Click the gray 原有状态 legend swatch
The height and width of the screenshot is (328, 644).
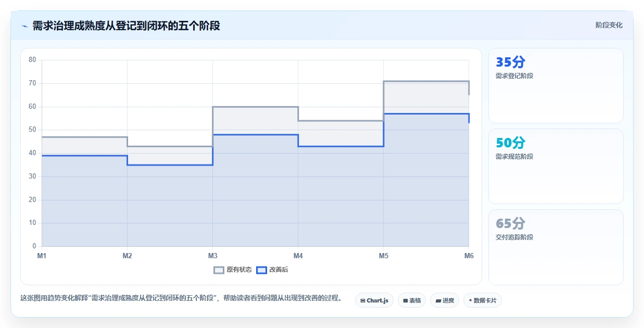coord(219,270)
